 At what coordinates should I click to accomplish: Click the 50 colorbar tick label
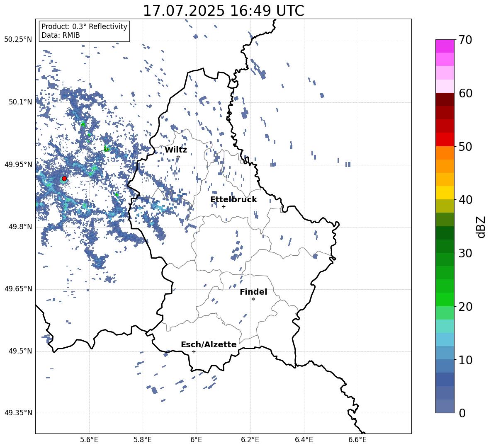pyautogui.click(x=465, y=146)
